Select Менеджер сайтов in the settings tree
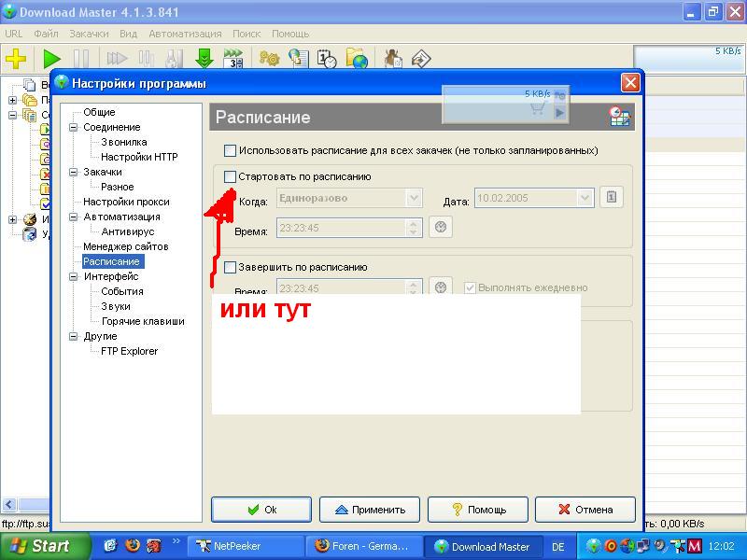The image size is (747, 560). 126,246
